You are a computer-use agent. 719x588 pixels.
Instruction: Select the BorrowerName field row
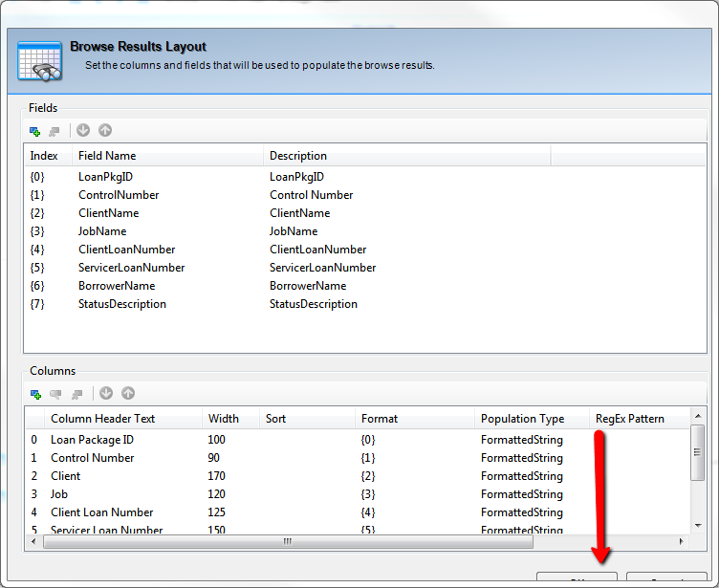tap(116, 286)
